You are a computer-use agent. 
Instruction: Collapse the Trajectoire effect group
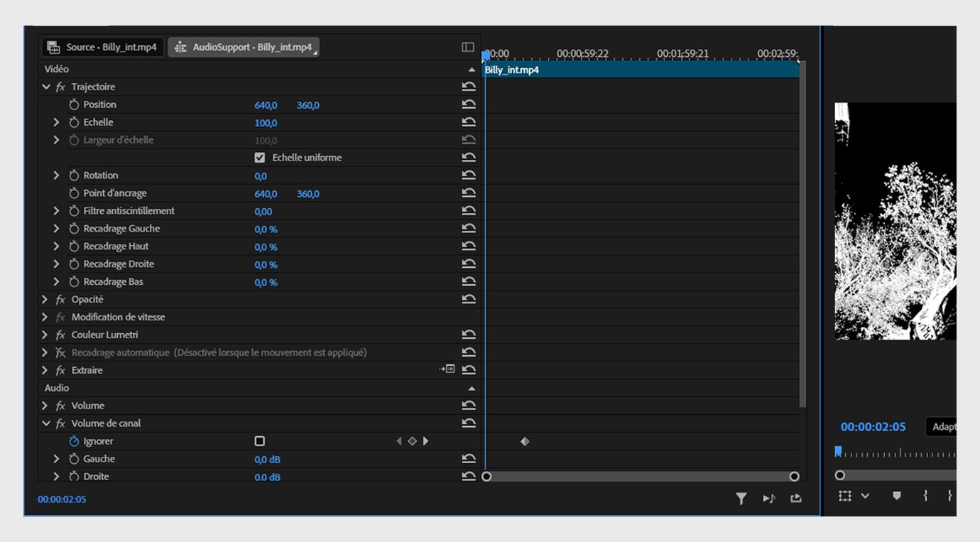point(46,87)
